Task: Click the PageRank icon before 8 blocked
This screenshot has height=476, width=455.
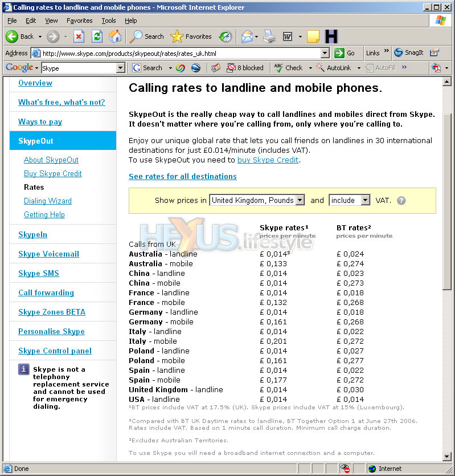Action: point(215,68)
